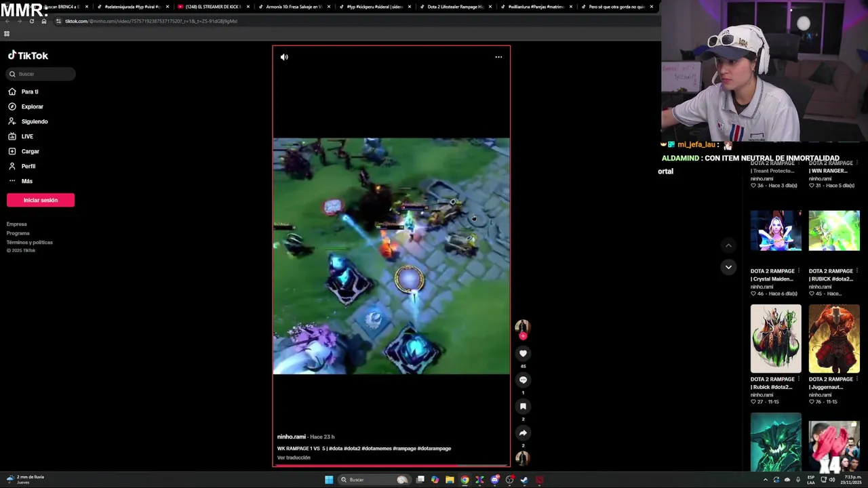Go to next video with the down chevron

[x=728, y=267]
